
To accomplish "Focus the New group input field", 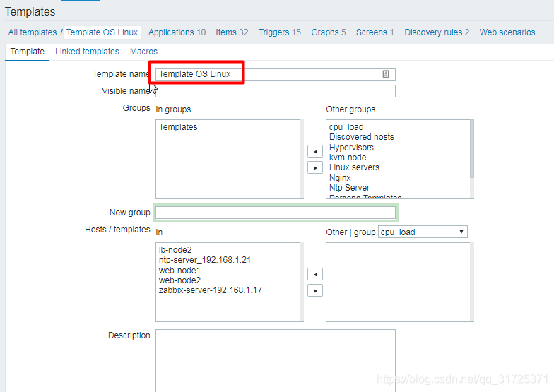I will point(276,213).
